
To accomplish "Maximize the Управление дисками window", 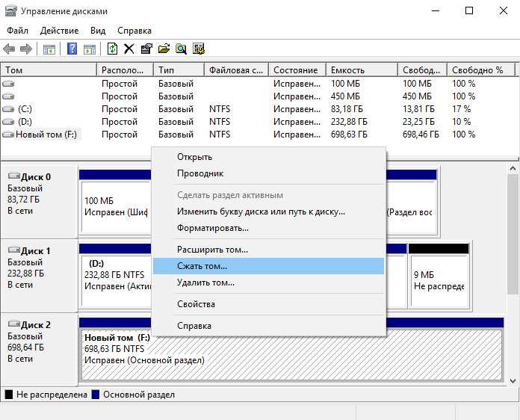I will pos(469,10).
